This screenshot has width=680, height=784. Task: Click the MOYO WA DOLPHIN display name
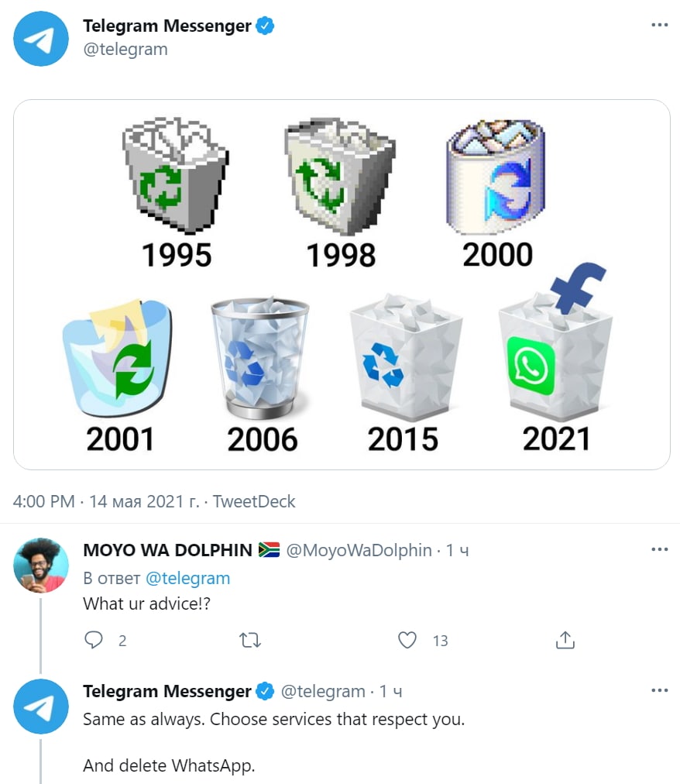pos(167,550)
